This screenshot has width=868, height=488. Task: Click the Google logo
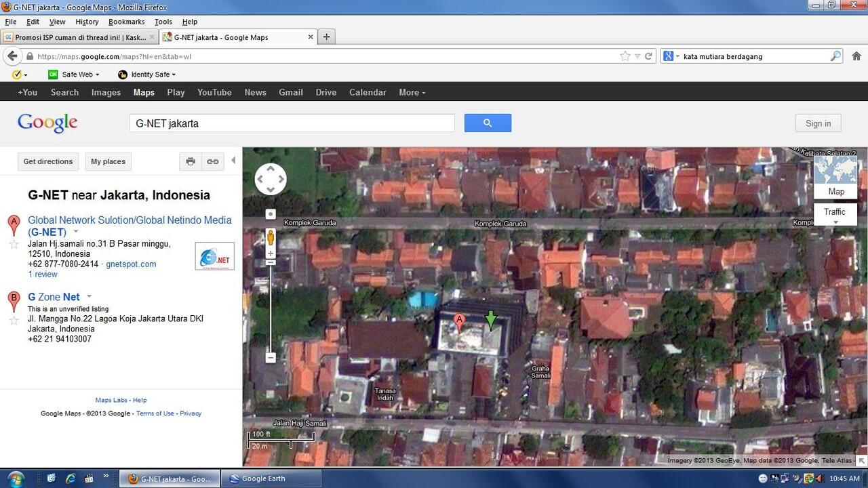(x=47, y=123)
